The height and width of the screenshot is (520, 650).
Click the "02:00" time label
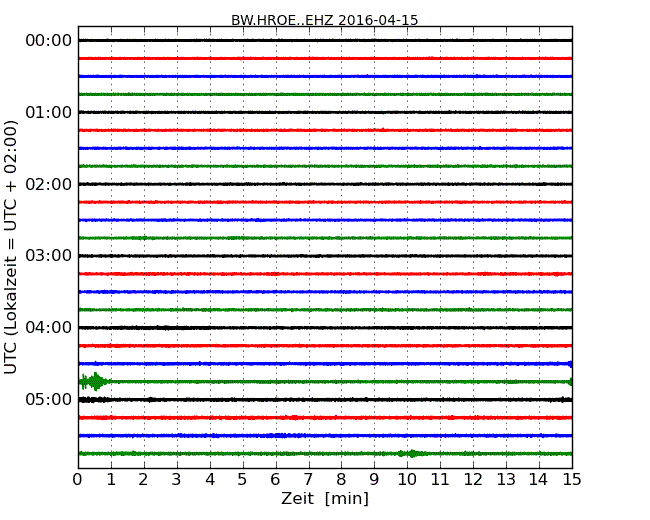49,184
